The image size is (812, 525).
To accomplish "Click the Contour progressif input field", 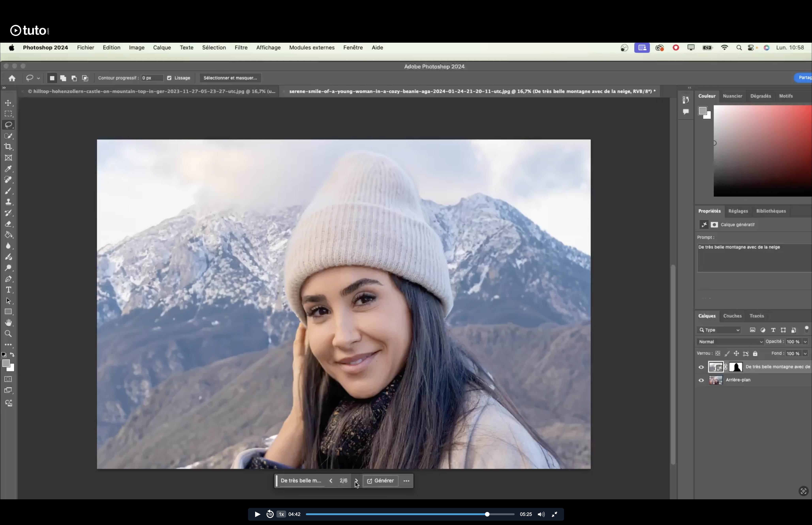I will pos(152,78).
